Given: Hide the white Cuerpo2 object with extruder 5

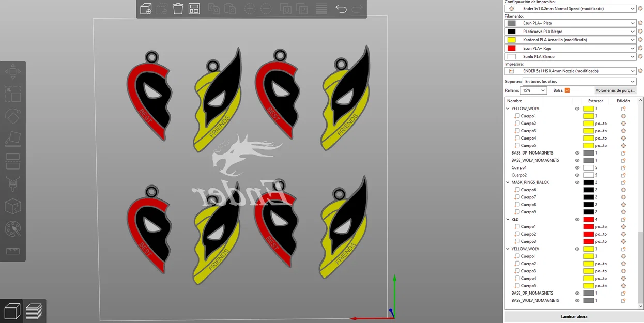Looking at the screenshot, I should tap(577, 175).
